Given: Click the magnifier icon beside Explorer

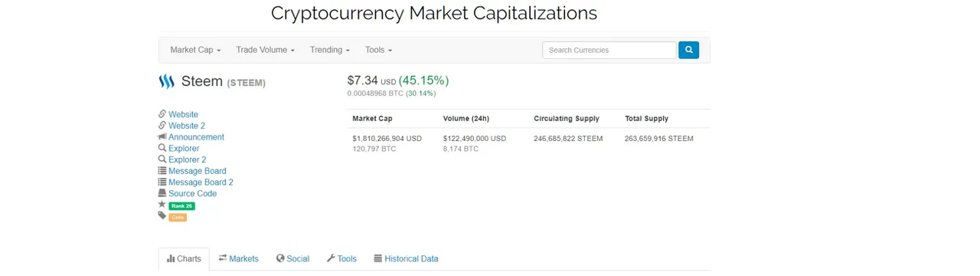Looking at the screenshot, I should 162,148.
